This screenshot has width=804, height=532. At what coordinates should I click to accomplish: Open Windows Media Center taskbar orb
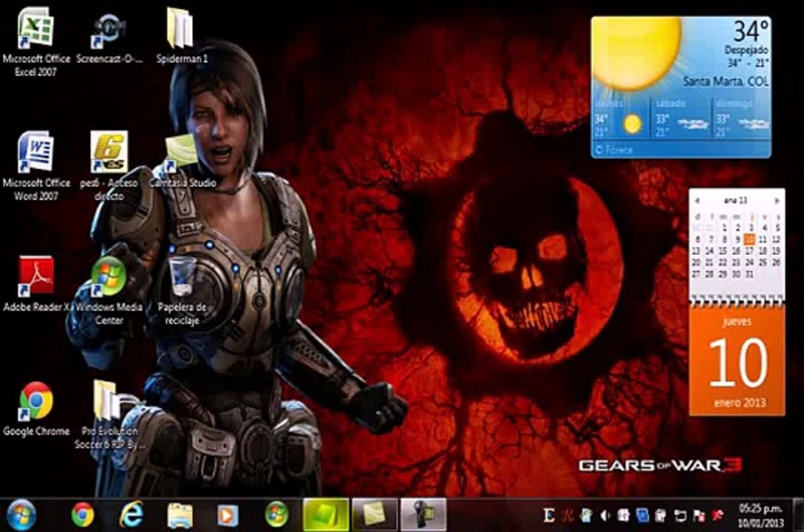click(276, 514)
